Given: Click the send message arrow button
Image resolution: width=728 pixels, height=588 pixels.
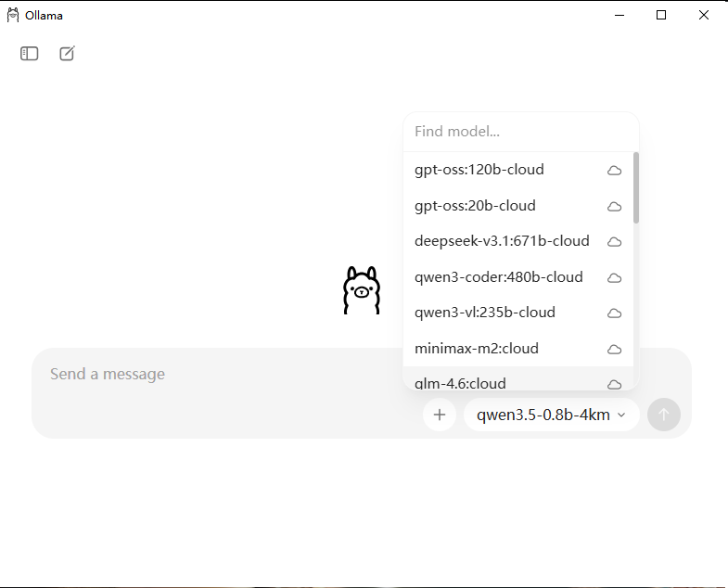Looking at the screenshot, I should [x=664, y=415].
